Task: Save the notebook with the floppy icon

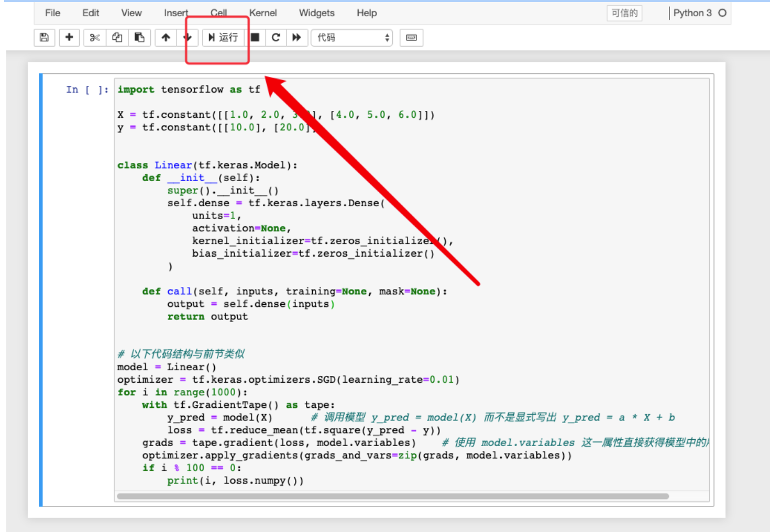Action: (45, 38)
